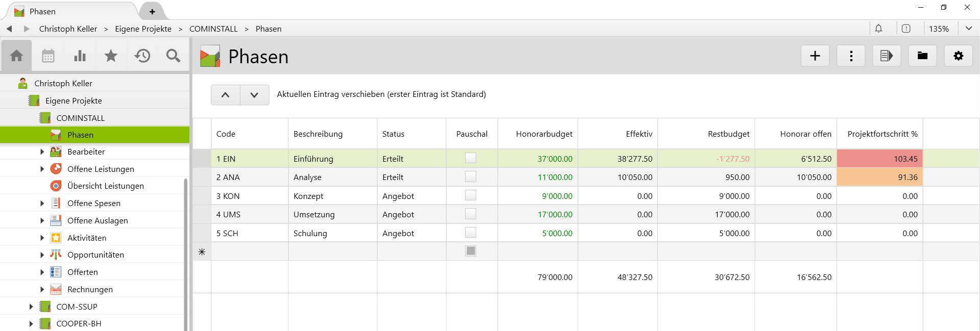Add a new phase with plus button

tap(815, 56)
